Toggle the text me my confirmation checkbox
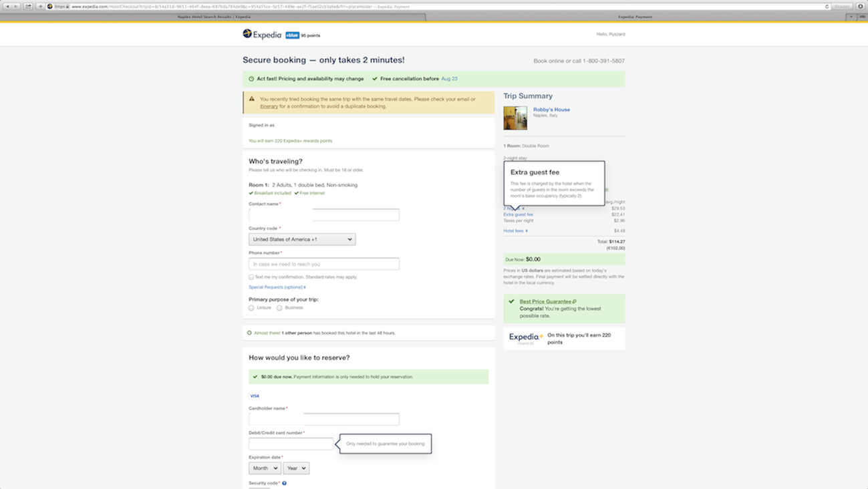Image resolution: width=868 pixels, height=489 pixels. pos(251,277)
